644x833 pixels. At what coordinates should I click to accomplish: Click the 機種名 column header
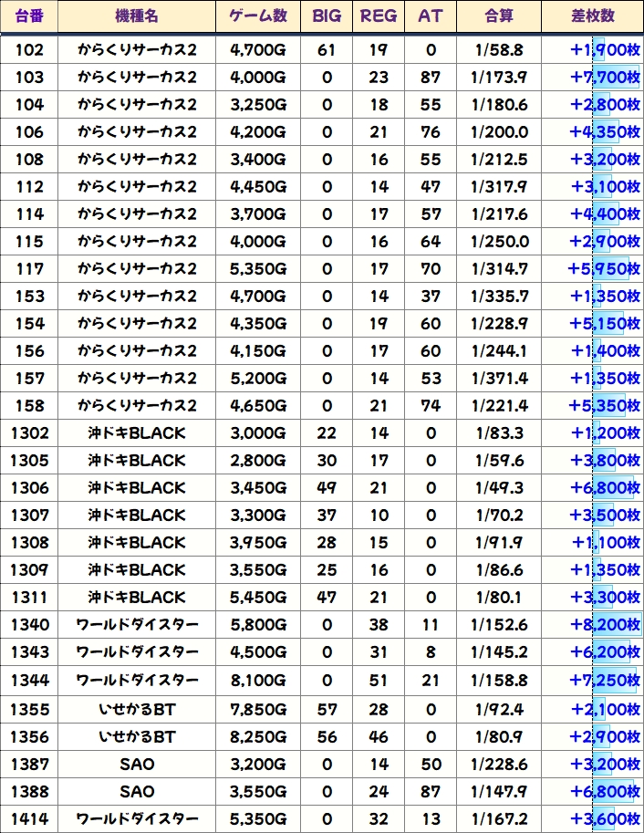click(137, 16)
